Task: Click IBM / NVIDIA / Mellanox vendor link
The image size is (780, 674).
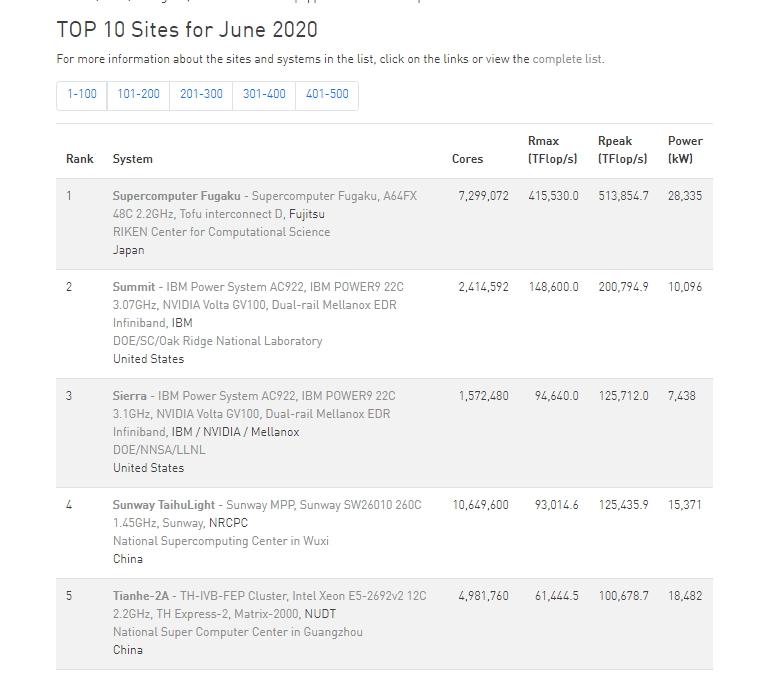Action: (x=235, y=432)
